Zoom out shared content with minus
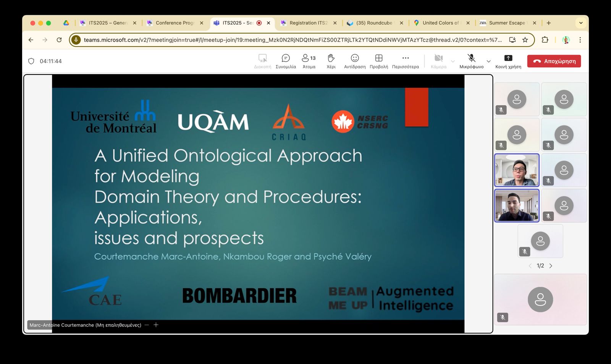611x364 pixels. [147, 325]
